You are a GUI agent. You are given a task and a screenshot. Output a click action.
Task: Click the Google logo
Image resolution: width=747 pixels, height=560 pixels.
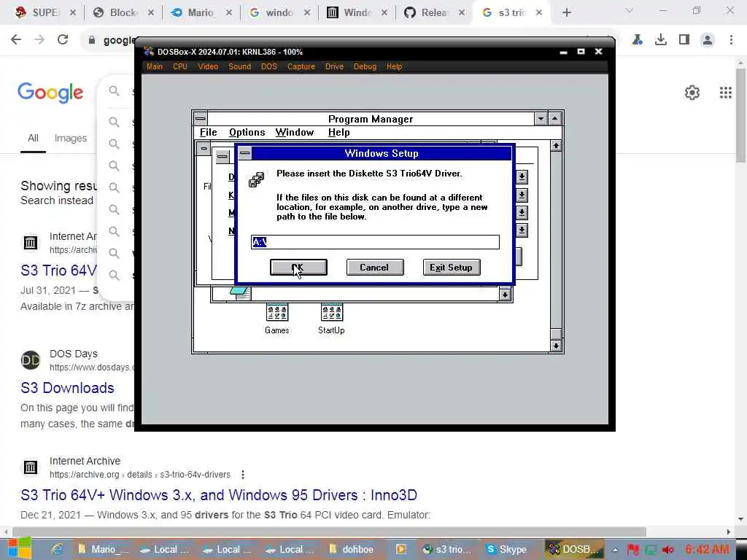point(50,92)
